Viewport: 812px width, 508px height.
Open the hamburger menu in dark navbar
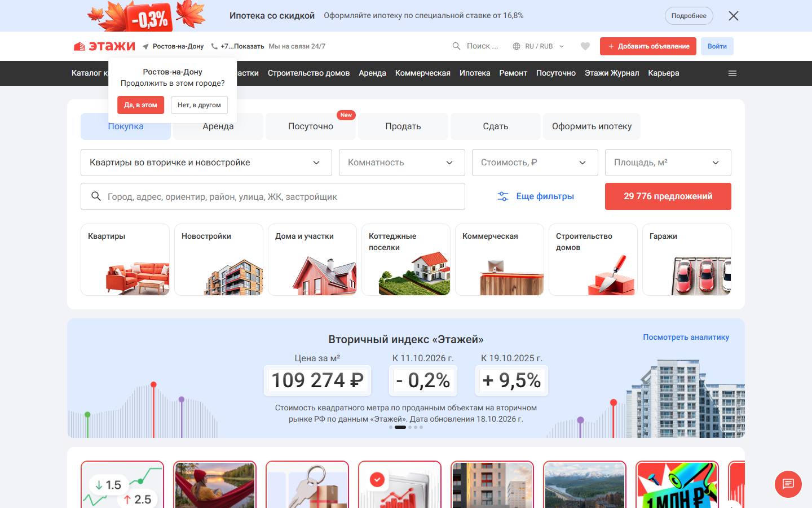(732, 73)
